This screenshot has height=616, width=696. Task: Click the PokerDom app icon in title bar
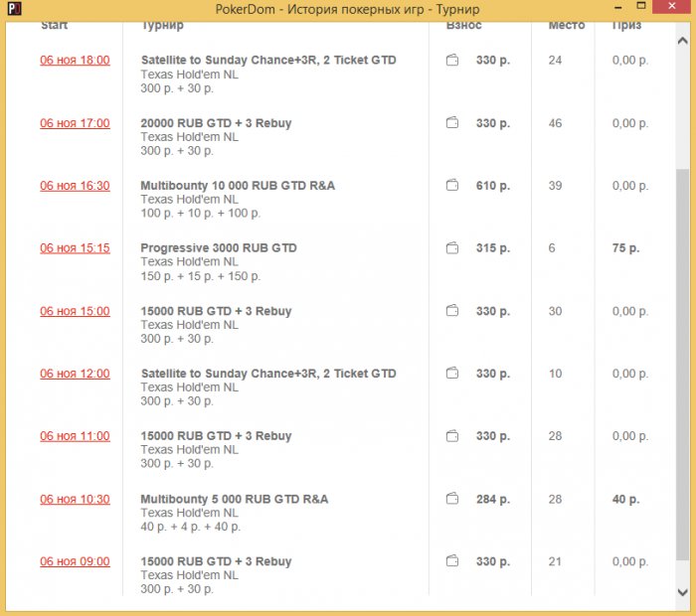pos(15,8)
